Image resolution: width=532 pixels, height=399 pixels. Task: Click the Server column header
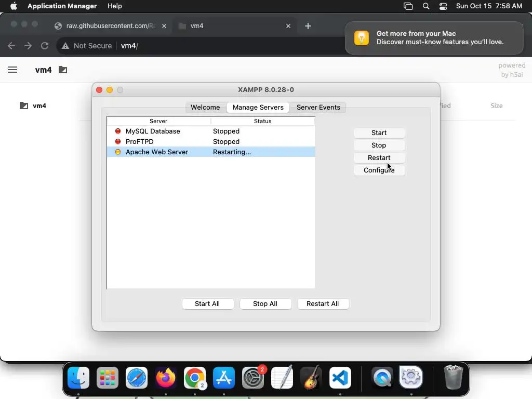tap(158, 121)
